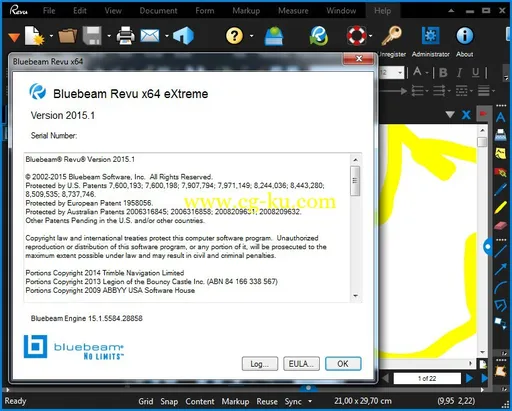Select the Pen tool icon
The width and height of the screenshot is (512, 411).
click(501, 189)
